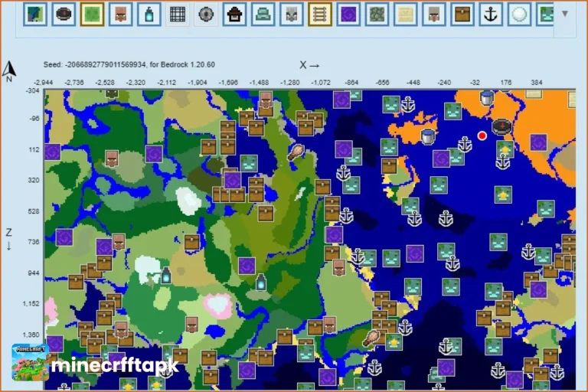Select the chest marker on the small island
This screenshot has height=392, width=588.
coord(389,166)
